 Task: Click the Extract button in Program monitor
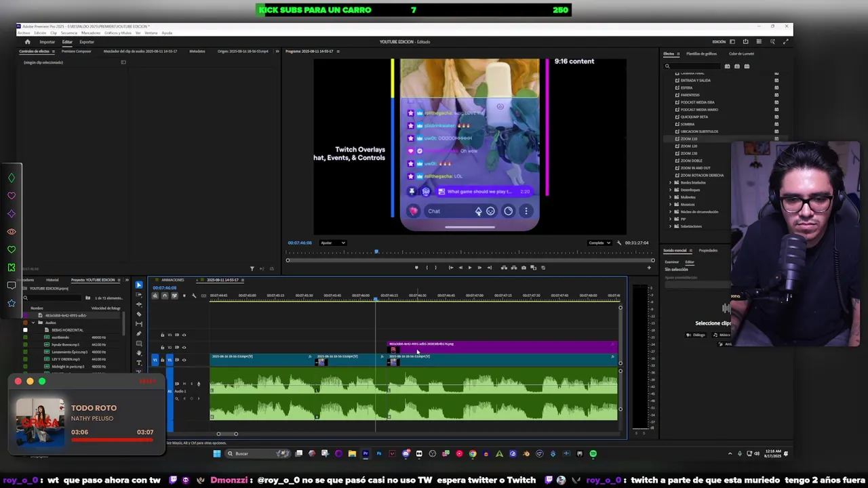click(x=514, y=268)
